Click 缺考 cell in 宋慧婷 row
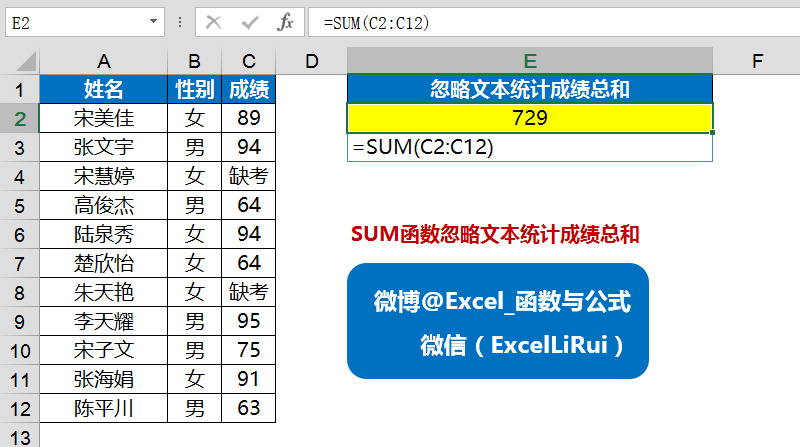 pyautogui.click(x=248, y=177)
